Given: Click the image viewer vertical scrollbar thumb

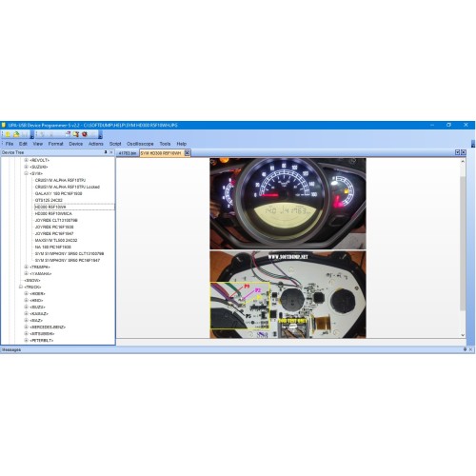Looking at the screenshot, I should click(x=463, y=243).
